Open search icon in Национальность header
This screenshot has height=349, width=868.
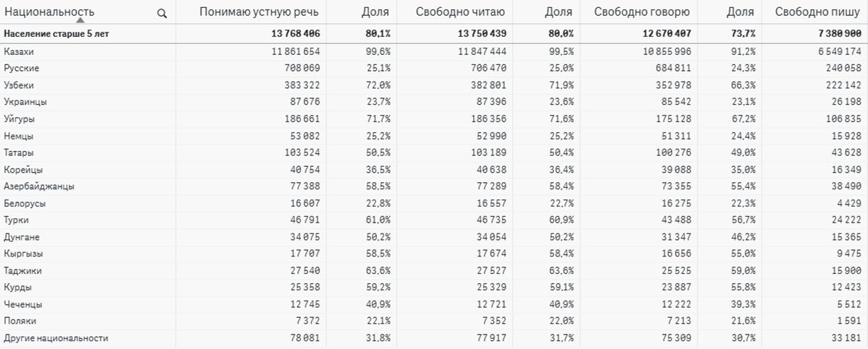(x=162, y=13)
